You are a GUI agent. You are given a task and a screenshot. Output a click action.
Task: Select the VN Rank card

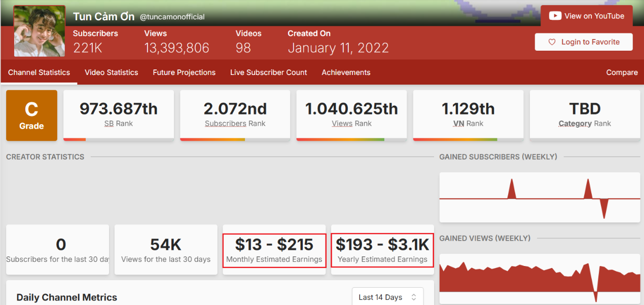tap(468, 115)
